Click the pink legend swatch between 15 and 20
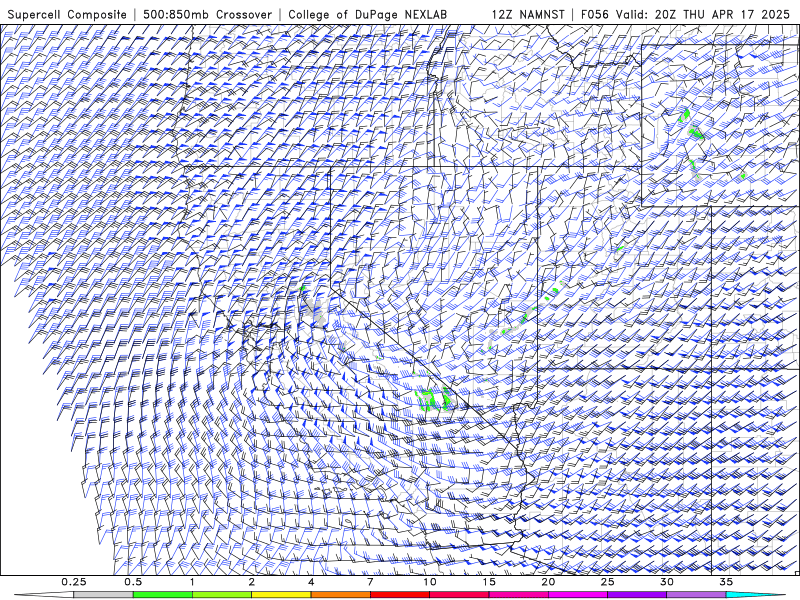Viewport: 800px width, 600px height. pos(518,595)
